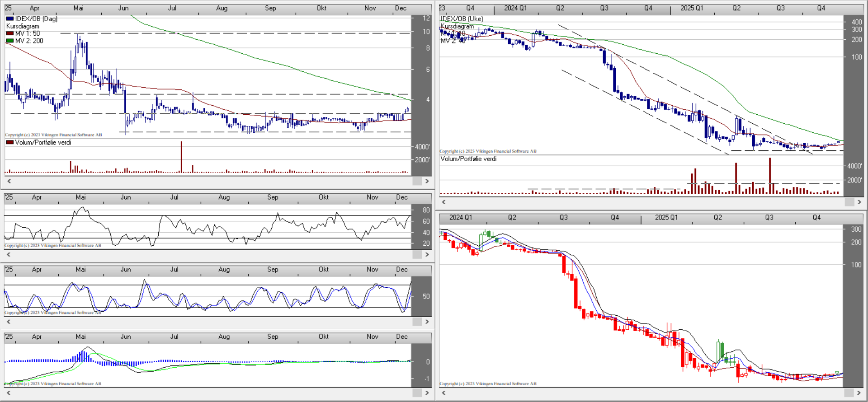This screenshot has height=402, width=868.
Task: Click 2025 Q1 marker on weekly chart timeline
Action: coord(692,8)
